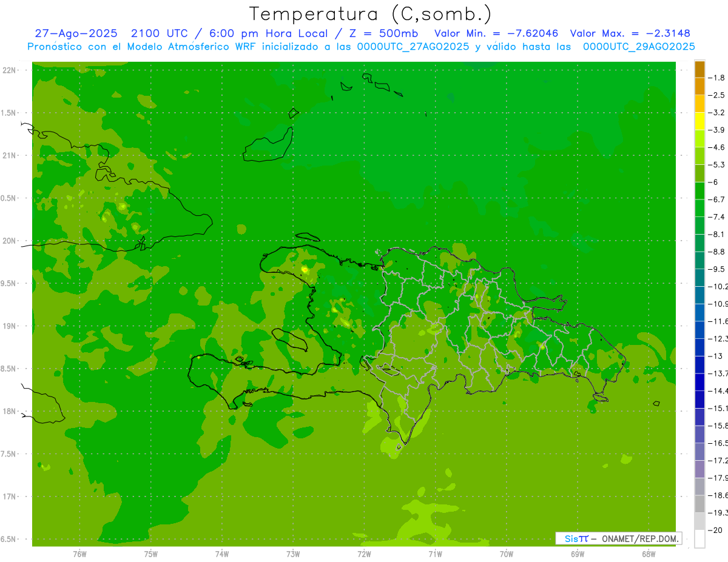Click the '76W' longitude label
The image size is (728, 562).
coord(79,554)
